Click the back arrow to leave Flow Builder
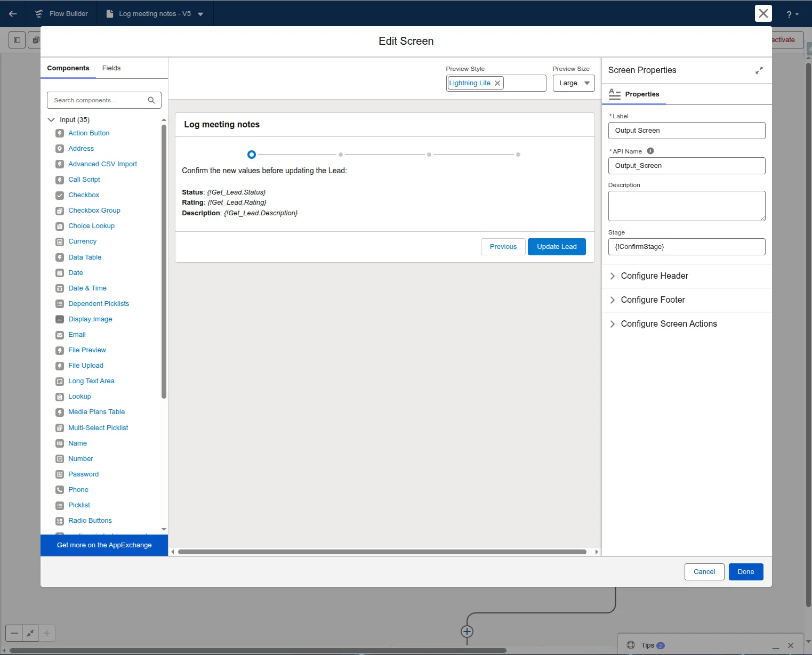 (13, 13)
